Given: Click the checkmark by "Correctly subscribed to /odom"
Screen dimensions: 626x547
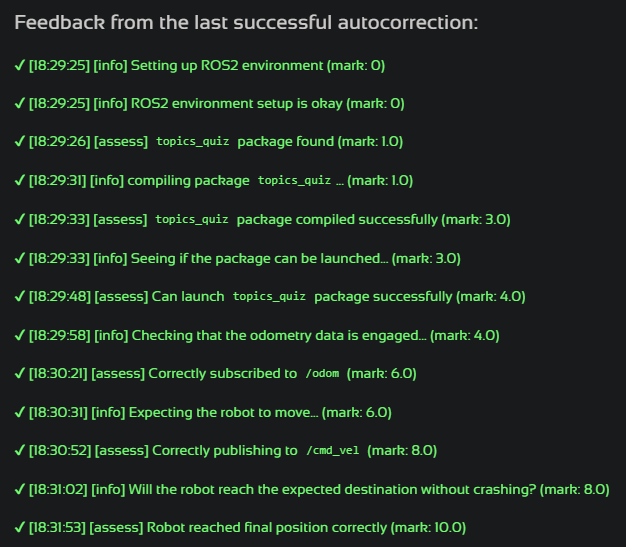Looking at the screenshot, I should point(19,373).
